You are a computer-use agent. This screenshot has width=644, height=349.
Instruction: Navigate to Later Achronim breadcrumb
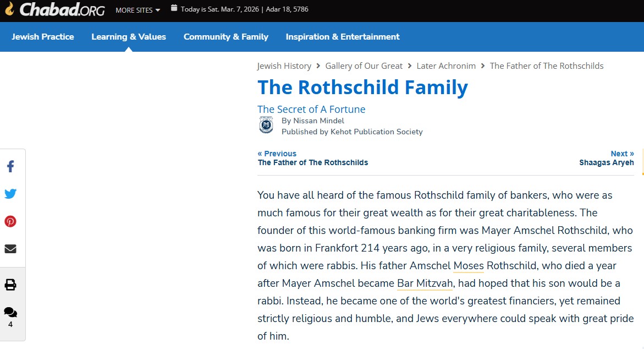pos(446,66)
